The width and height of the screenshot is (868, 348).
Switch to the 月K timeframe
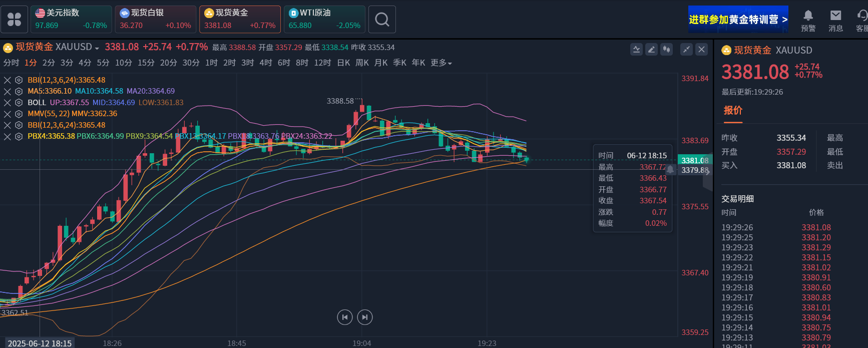pos(381,63)
